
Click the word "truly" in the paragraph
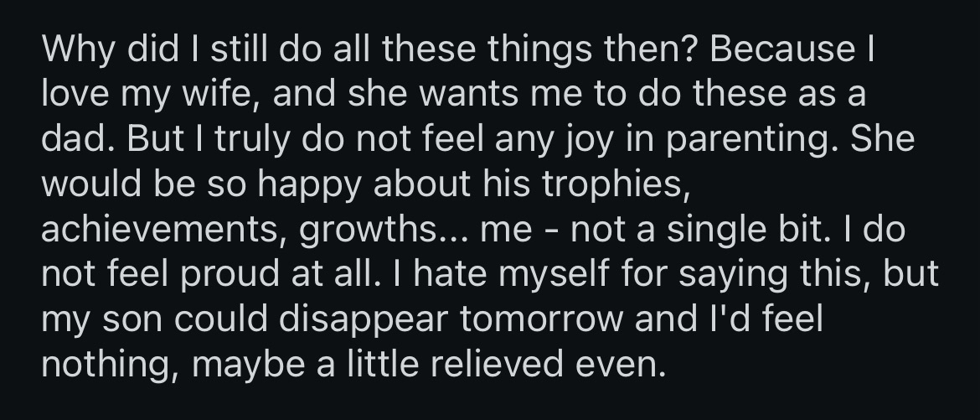[x=238, y=136]
